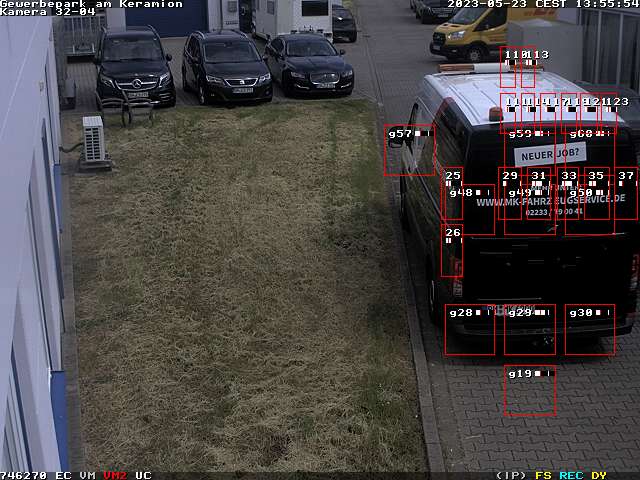
Task: Click the g30 detection box at van rear
Action: [589, 329]
